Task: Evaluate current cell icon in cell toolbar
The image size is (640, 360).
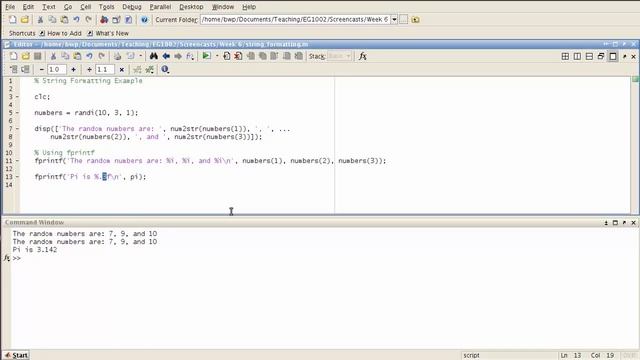Action: [13, 69]
